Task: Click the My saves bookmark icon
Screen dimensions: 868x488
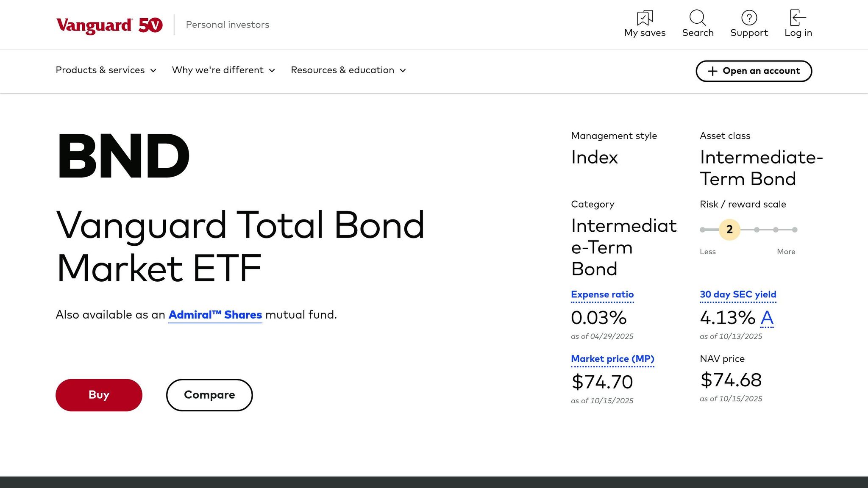Action: point(645,18)
